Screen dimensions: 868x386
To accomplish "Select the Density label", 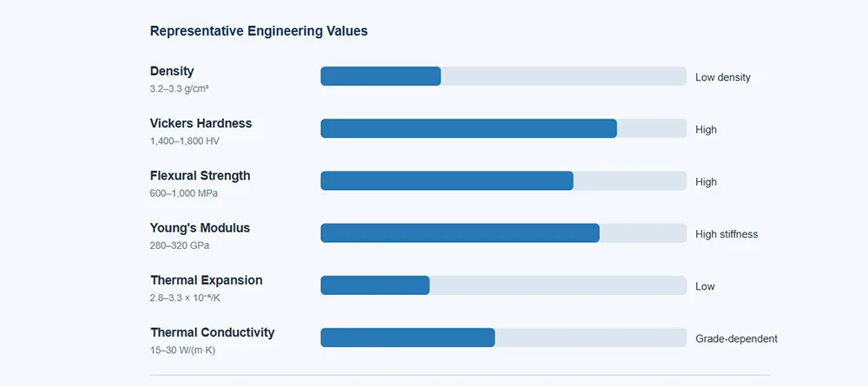I will 172,71.
